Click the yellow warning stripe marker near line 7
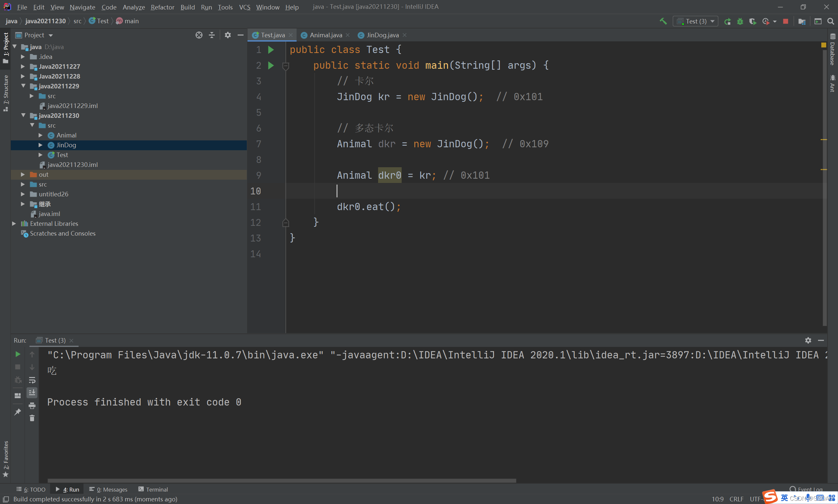Viewport: 838px width, 504px height. coord(824,140)
